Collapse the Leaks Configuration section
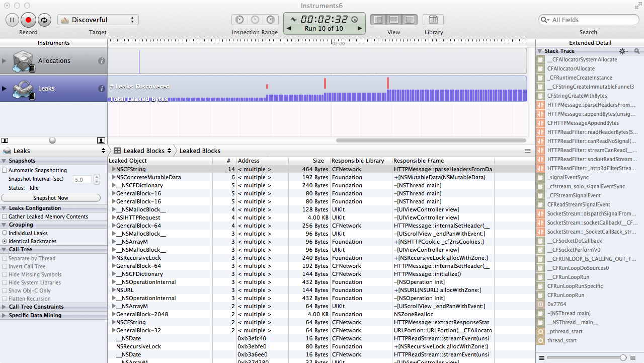Screen dimensions: 644x363 [4, 208]
